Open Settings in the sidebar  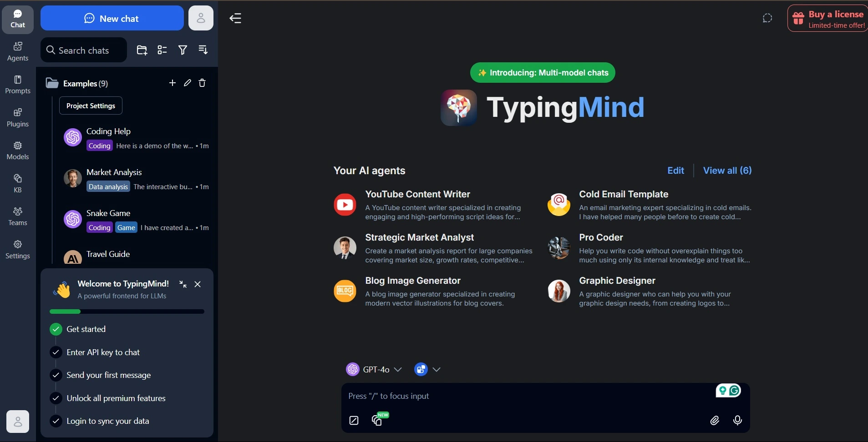(18, 250)
